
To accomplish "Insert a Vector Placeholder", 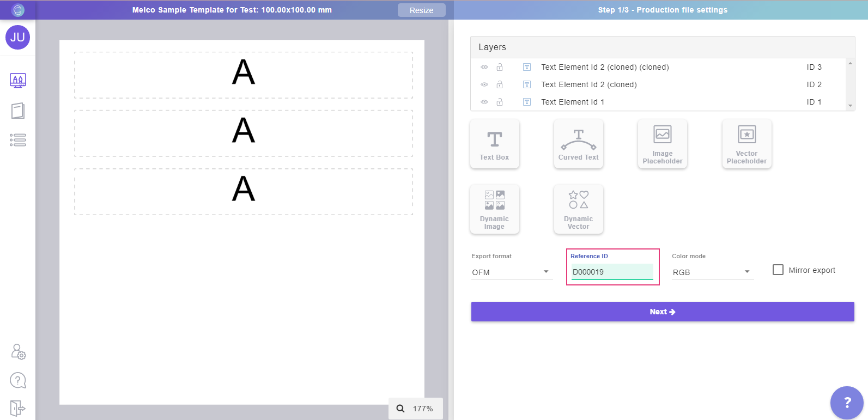I will click(746, 144).
